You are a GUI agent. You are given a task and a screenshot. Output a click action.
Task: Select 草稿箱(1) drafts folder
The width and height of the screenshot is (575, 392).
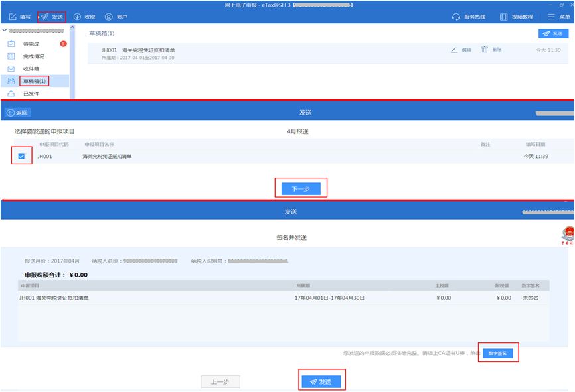point(34,81)
